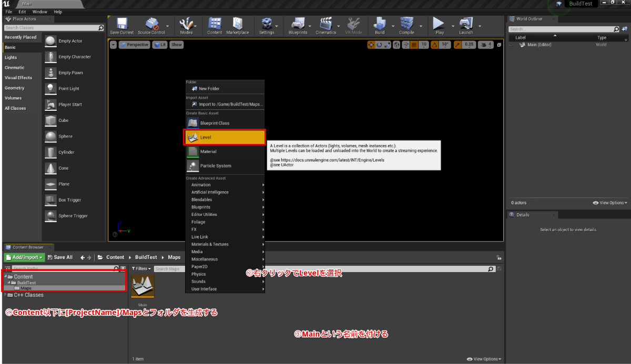The image size is (631, 364).
Task: Select the Player Start actor icon
Action: (x=50, y=105)
